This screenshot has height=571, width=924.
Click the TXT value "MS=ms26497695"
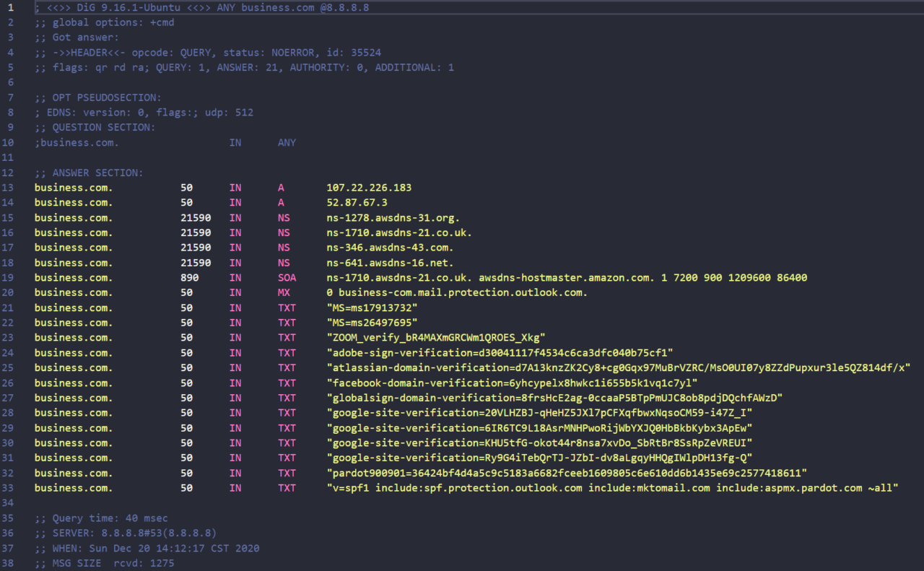[x=372, y=323]
